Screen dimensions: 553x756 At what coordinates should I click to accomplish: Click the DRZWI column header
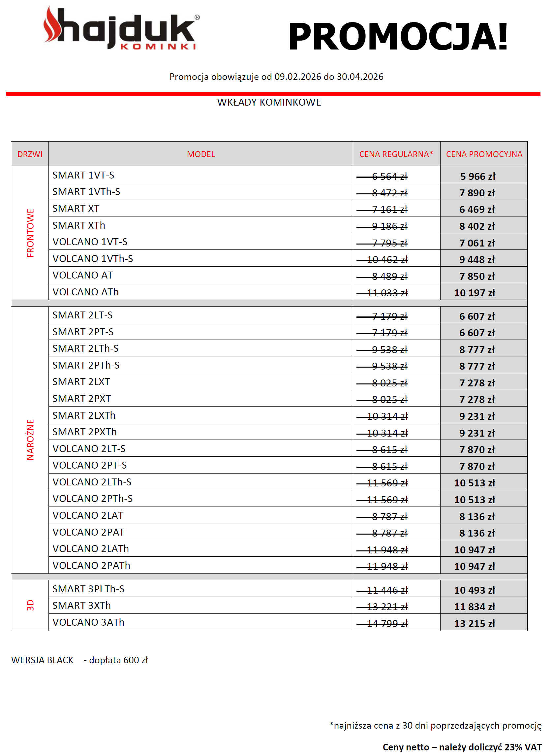coord(30,154)
